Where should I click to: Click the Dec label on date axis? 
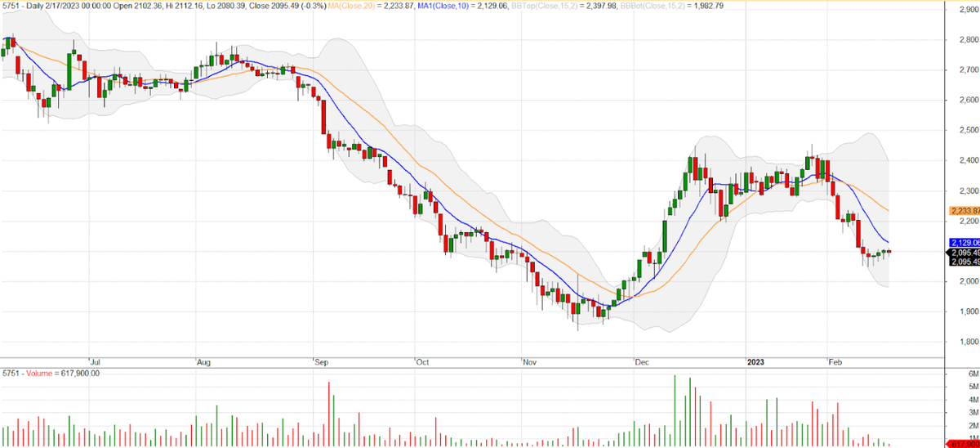pos(641,361)
